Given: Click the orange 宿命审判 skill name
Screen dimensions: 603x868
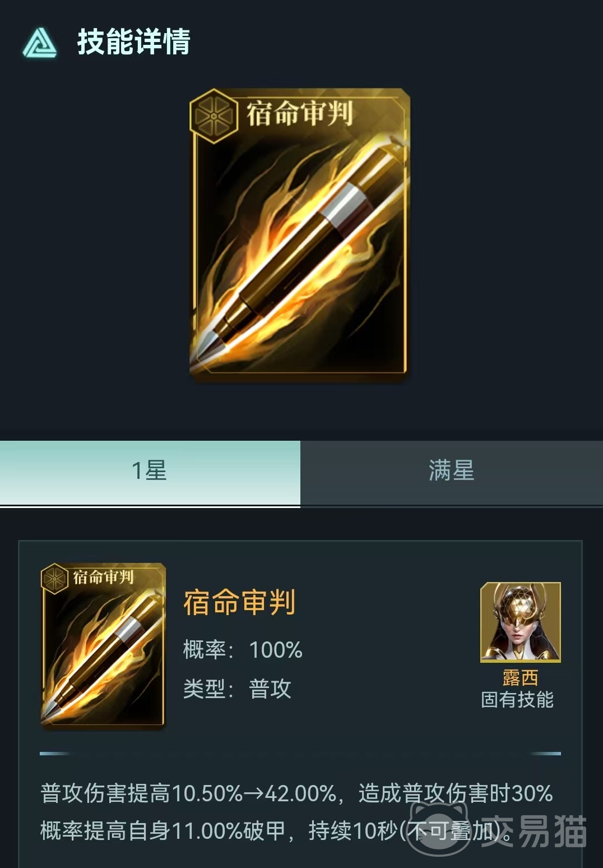Looking at the screenshot, I should tap(240, 603).
